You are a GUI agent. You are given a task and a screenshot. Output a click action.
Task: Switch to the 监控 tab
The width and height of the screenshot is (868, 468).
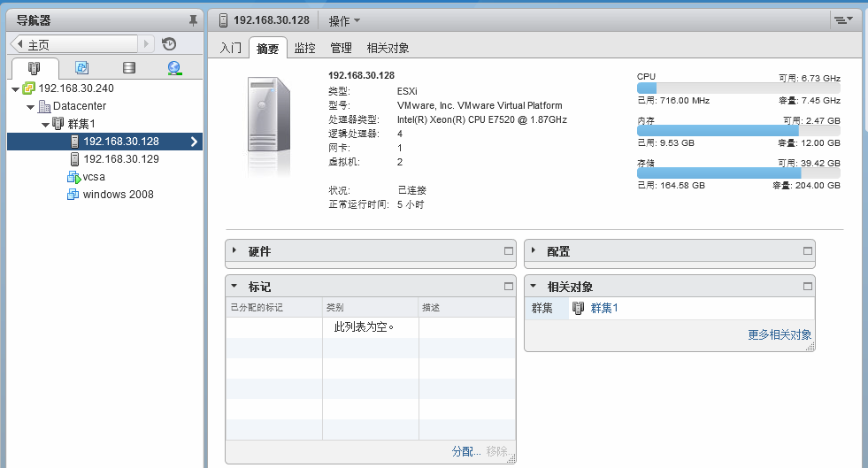tap(304, 48)
